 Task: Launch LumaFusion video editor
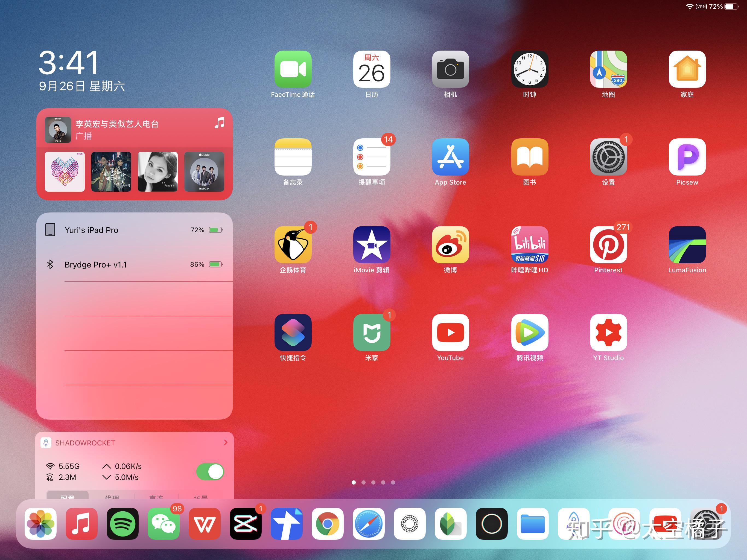pos(687,245)
